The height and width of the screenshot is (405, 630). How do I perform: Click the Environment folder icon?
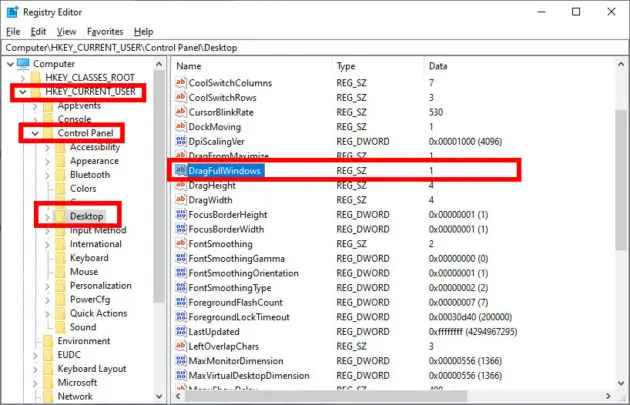click(48, 342)
